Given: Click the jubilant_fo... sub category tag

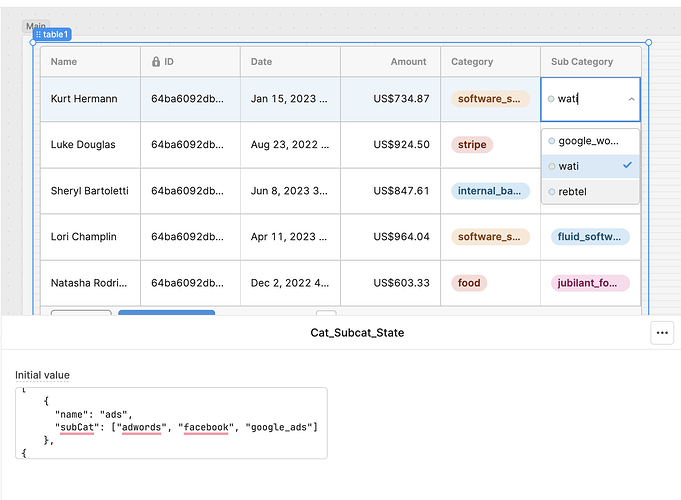Looking at the screenshot, I should tap(590, 283).
